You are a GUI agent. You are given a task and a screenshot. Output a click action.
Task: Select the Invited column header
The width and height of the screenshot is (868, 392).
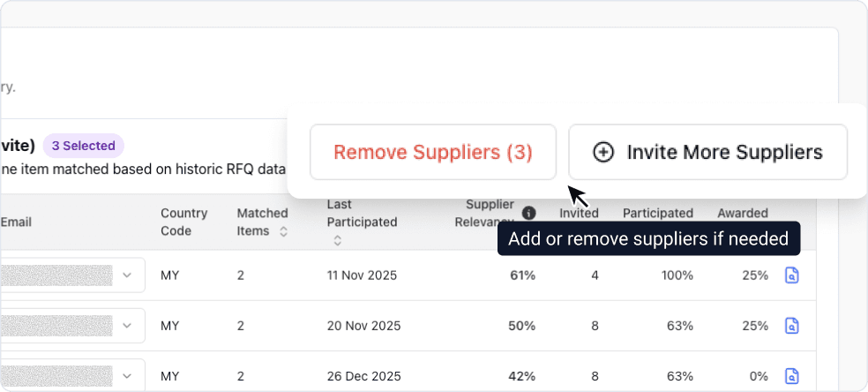tap(579, 213)
